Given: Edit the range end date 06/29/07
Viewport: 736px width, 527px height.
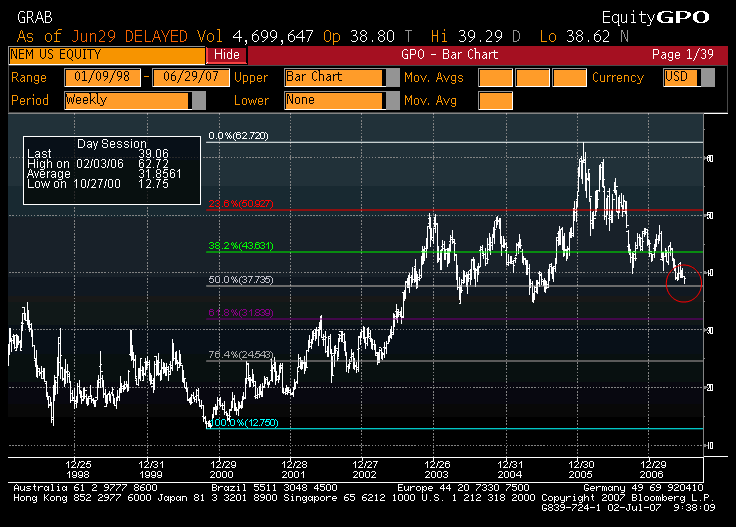Looking at the screenshot, I should (x=191, y=77).
